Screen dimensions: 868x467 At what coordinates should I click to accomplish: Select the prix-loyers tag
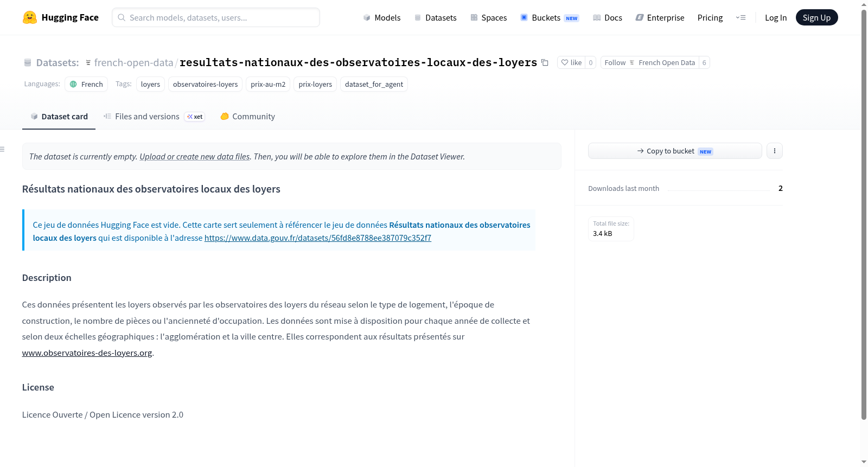pyautogui.click(x=315, y=84)
